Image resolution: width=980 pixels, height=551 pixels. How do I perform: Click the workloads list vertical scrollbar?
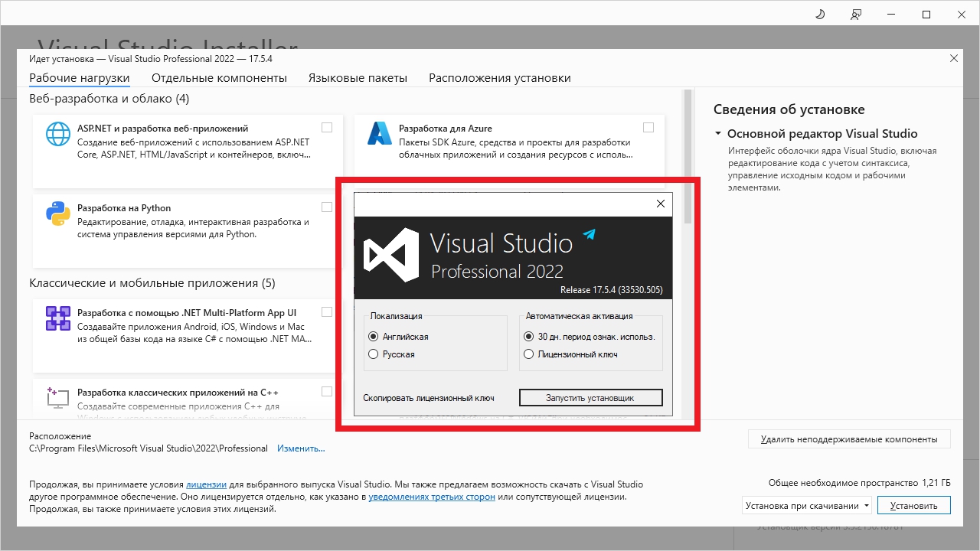pos(688,253)
